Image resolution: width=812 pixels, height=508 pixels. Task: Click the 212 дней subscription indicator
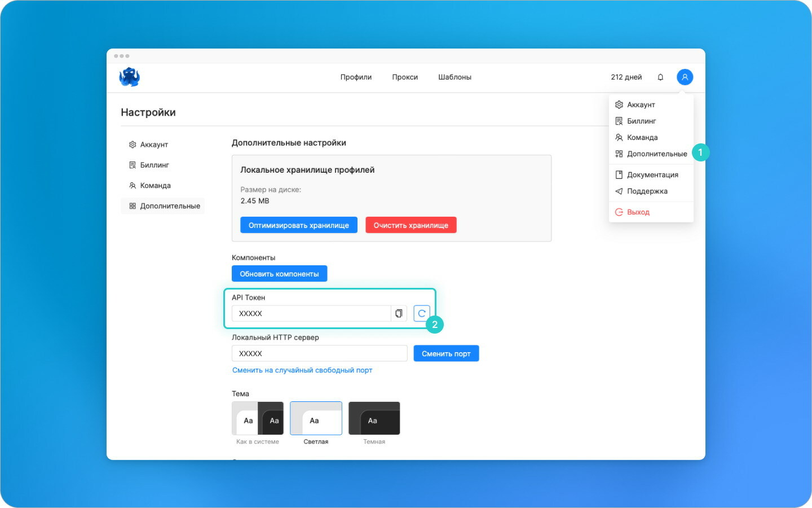(626, 77)
